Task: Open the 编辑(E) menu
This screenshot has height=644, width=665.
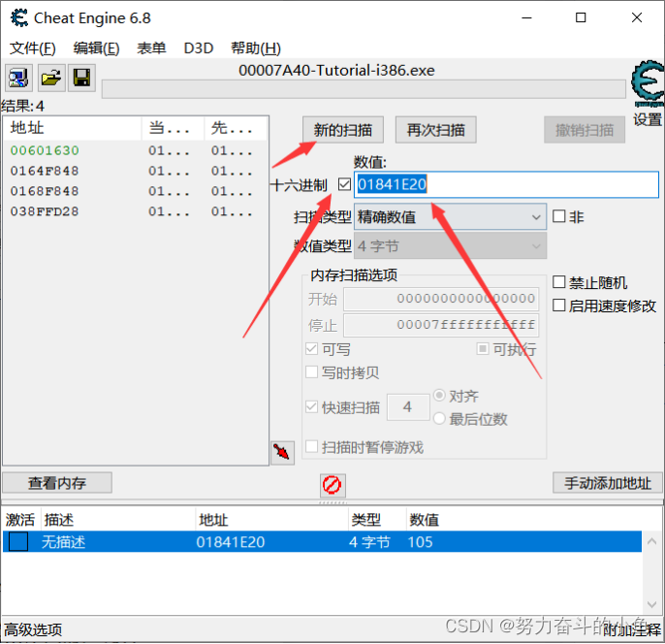Action: pos(96,48)
